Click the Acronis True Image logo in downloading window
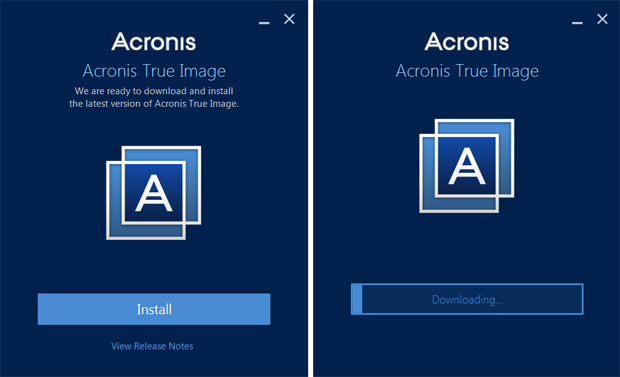Viewport: 620px width, 377px height. [x=467, y=166]
